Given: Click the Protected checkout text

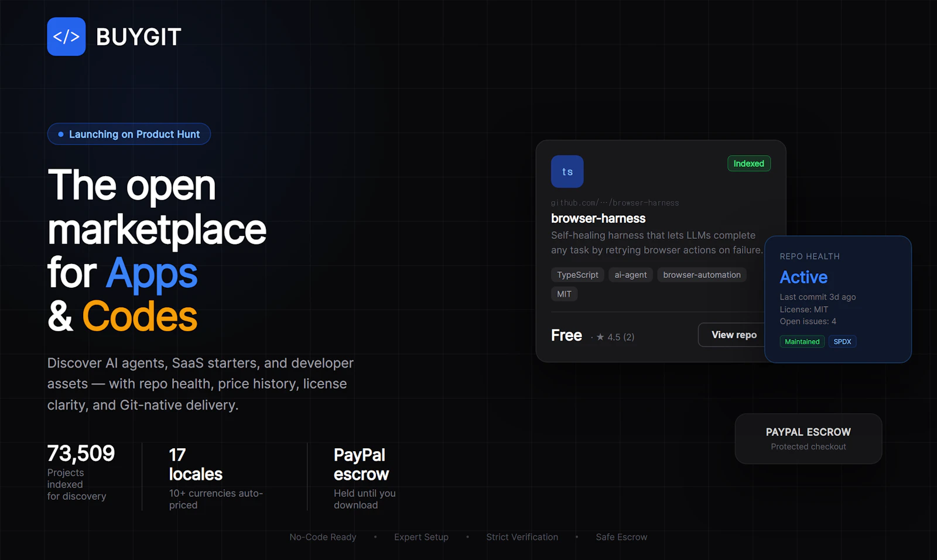Looking at the screenshot, I should [x=808, y=446].
